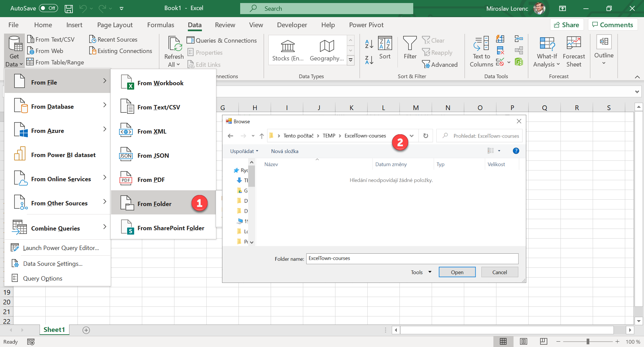
Task: Click Cancel in the Browse dialog
Action: [x=499, y=272]
